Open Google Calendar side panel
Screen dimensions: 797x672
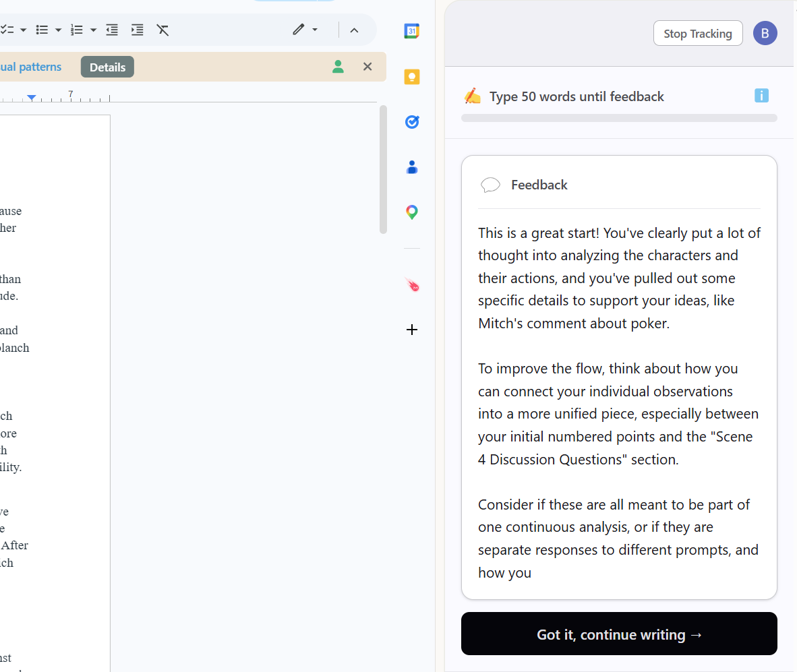click(412, 31)
